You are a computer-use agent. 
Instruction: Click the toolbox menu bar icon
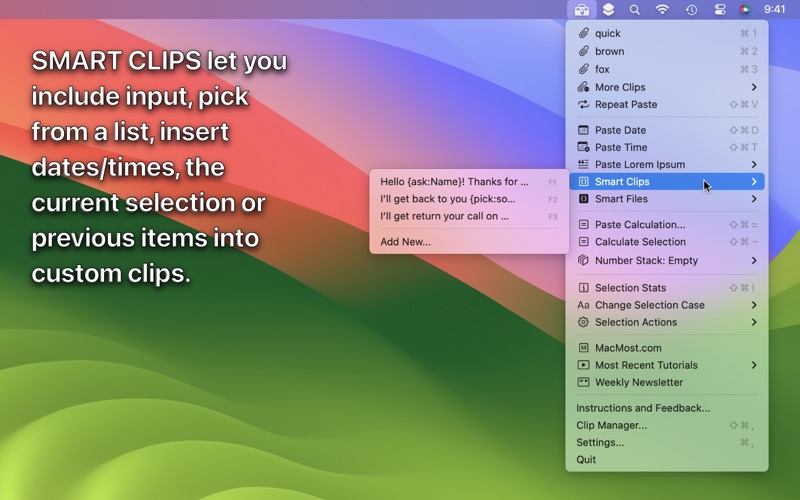581,10
